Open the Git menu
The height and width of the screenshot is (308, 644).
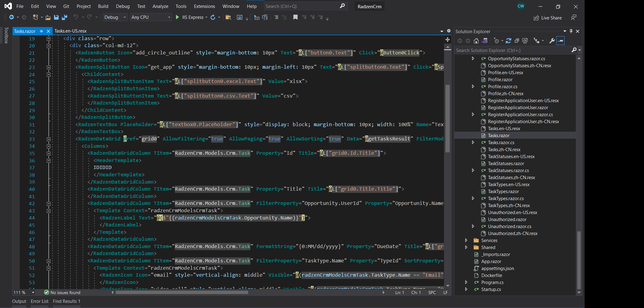pyautogui.click(x=66, y=6)
